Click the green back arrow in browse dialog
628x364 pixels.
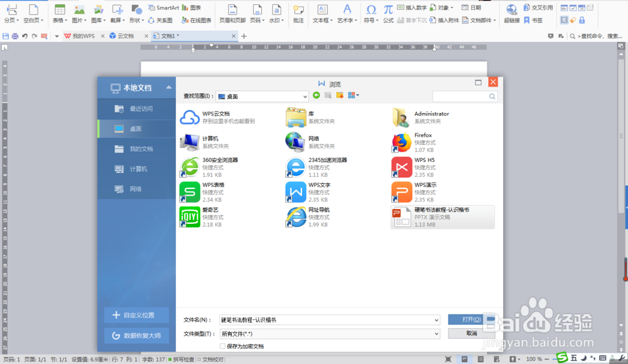coord(317,95)
